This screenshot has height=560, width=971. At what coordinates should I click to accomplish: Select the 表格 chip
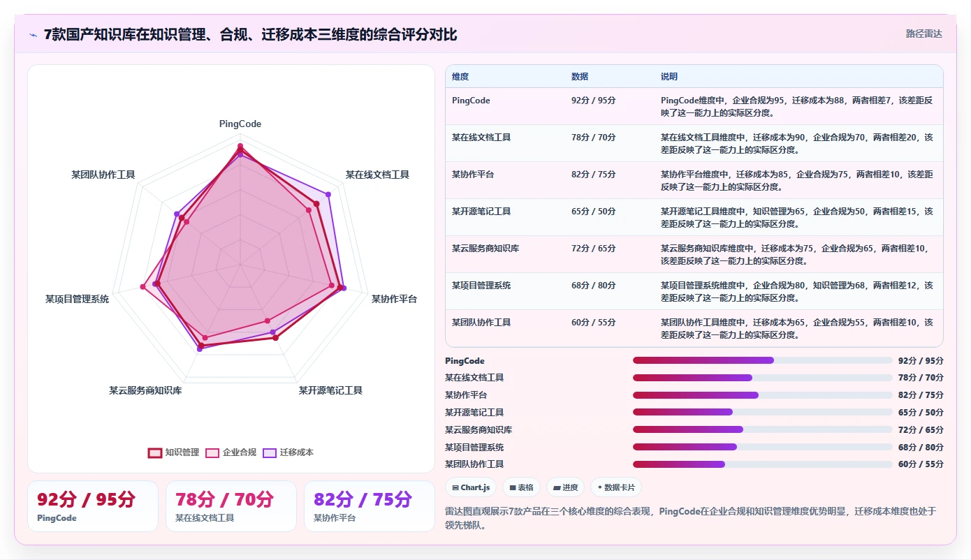tap(521, 487)
